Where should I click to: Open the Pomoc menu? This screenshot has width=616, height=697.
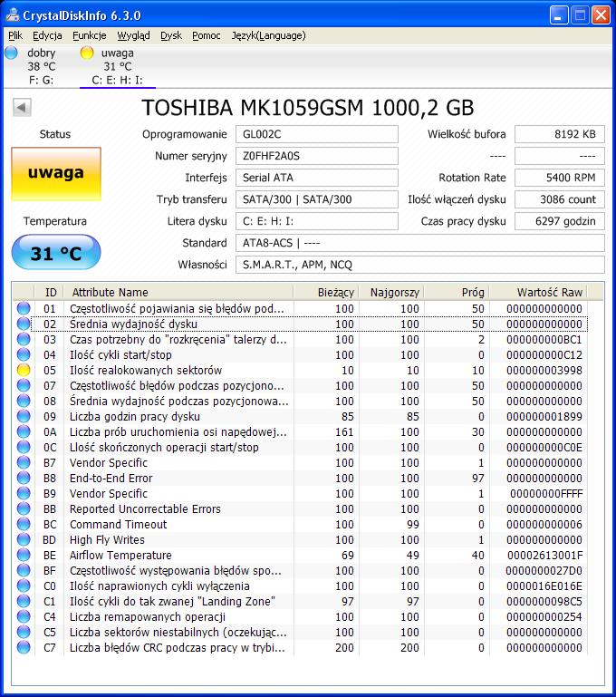(206, 35)
